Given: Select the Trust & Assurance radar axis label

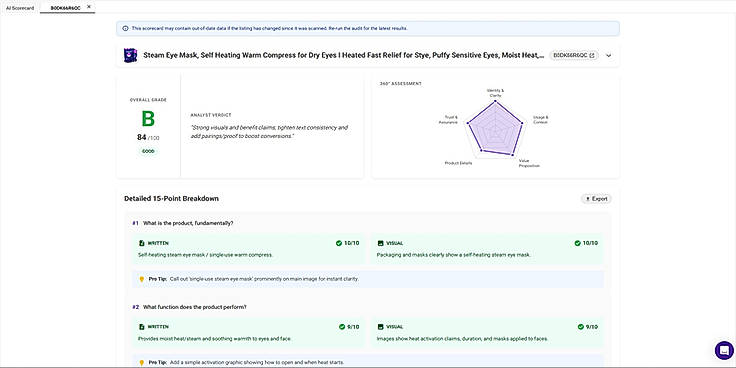Looking at the screenshot, I should (448, 120).
